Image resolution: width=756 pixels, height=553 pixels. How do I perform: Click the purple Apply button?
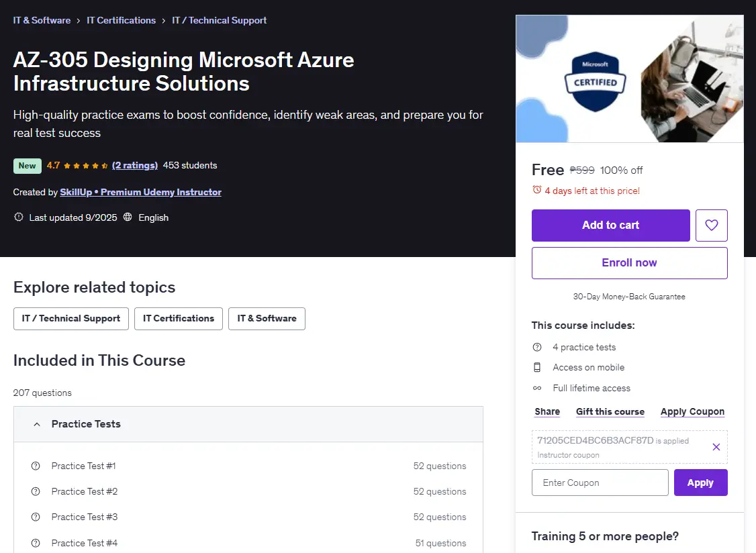700,483
